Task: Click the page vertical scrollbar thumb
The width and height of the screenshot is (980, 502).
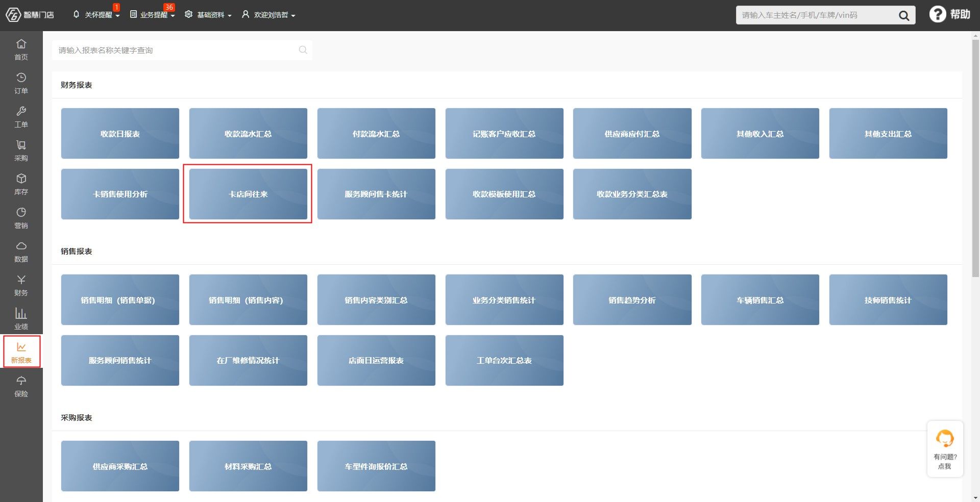Action: [975, 158]
